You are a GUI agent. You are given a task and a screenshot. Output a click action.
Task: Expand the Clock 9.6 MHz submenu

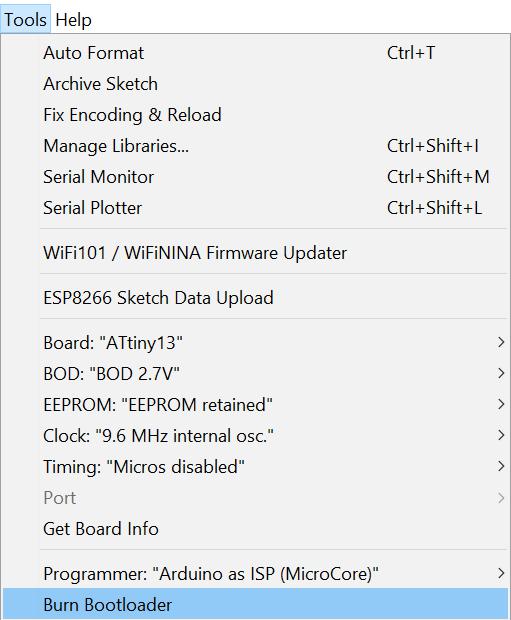pyautogui.click(x=256, y=435)
